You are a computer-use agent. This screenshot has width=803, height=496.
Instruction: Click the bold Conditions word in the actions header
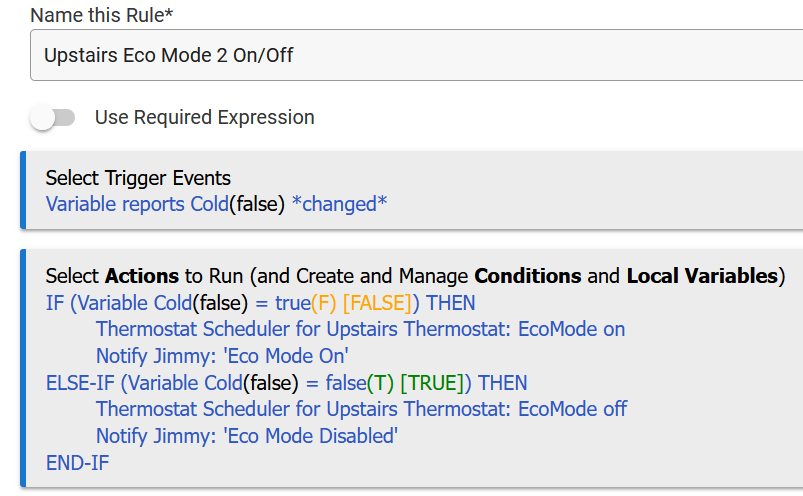point(527,276)
